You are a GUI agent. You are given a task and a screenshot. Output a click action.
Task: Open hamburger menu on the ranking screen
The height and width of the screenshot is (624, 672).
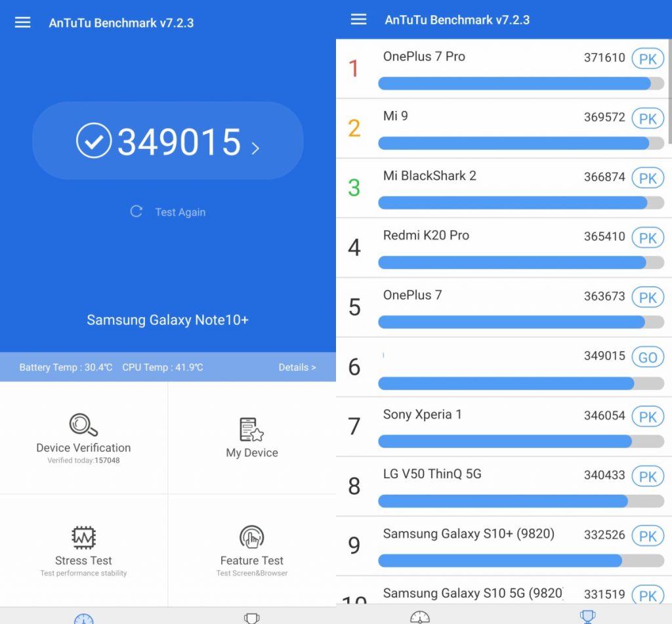pos(359,19)
